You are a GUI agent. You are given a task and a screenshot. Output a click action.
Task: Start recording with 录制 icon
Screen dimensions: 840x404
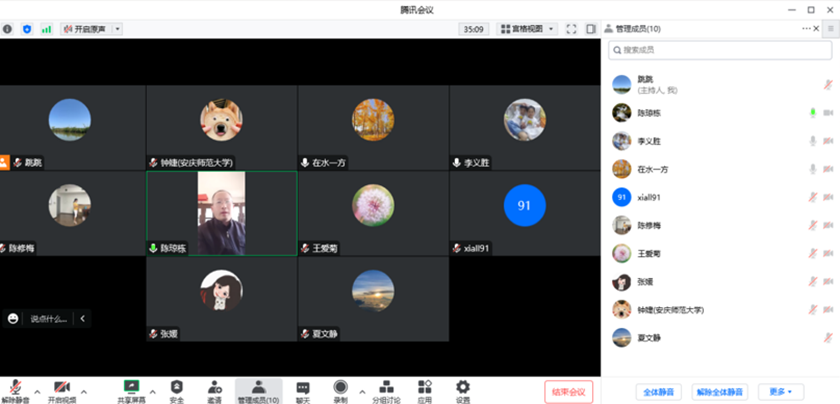pos(340,389)
